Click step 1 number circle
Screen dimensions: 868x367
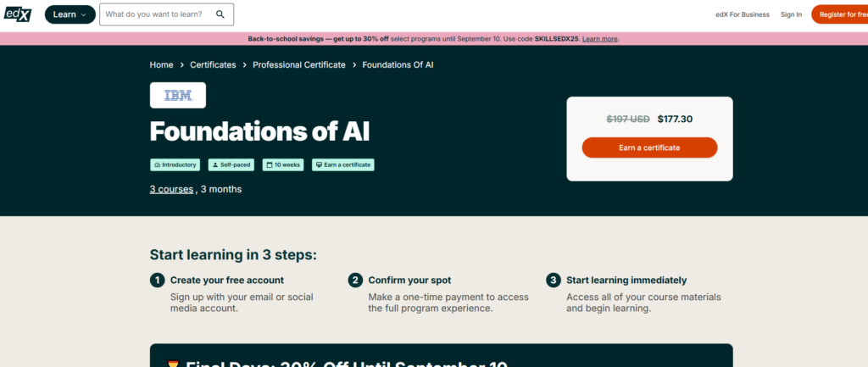click(x=157, y=280)
